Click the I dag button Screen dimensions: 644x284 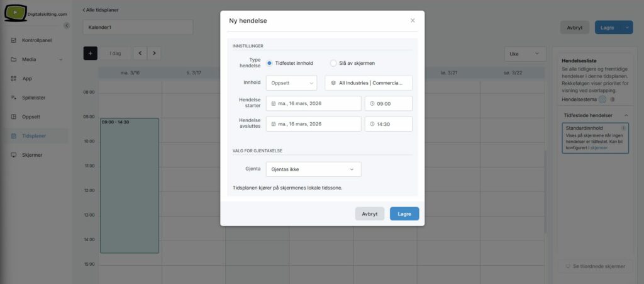click(115, 54)
